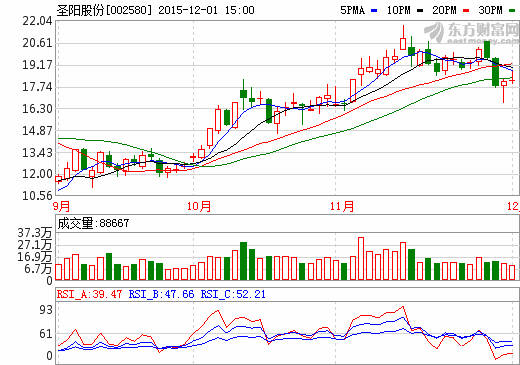Click the 12.00 price axis label
This screenshot has height=365, width=520.
point(37,174)
